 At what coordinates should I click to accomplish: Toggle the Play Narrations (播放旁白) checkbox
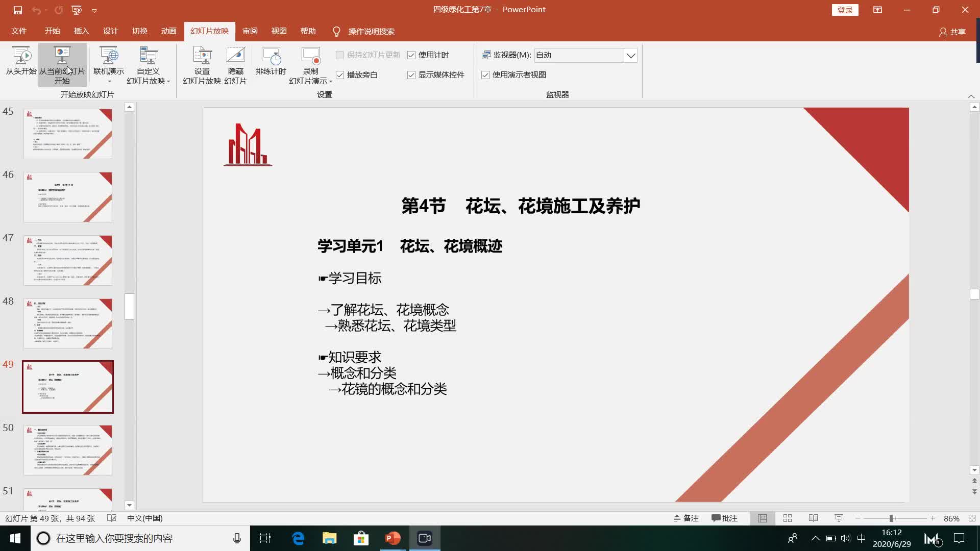(340, 75)
